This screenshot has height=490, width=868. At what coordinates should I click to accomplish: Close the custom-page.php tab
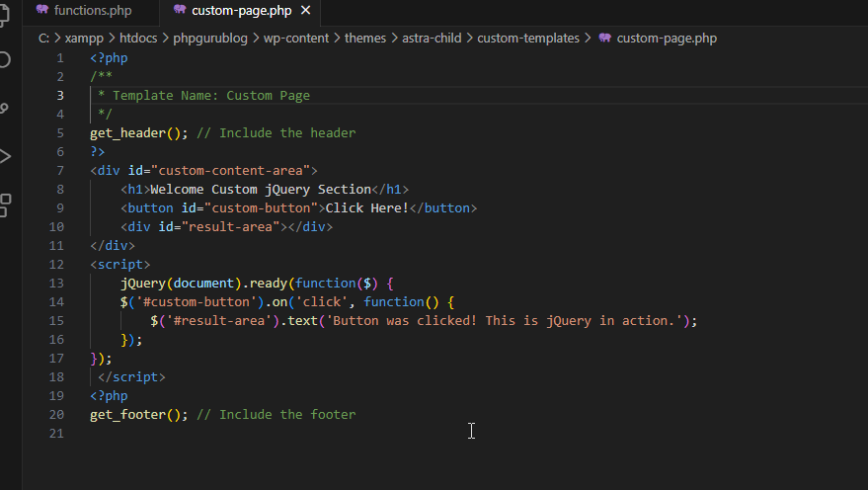[305, 10]
